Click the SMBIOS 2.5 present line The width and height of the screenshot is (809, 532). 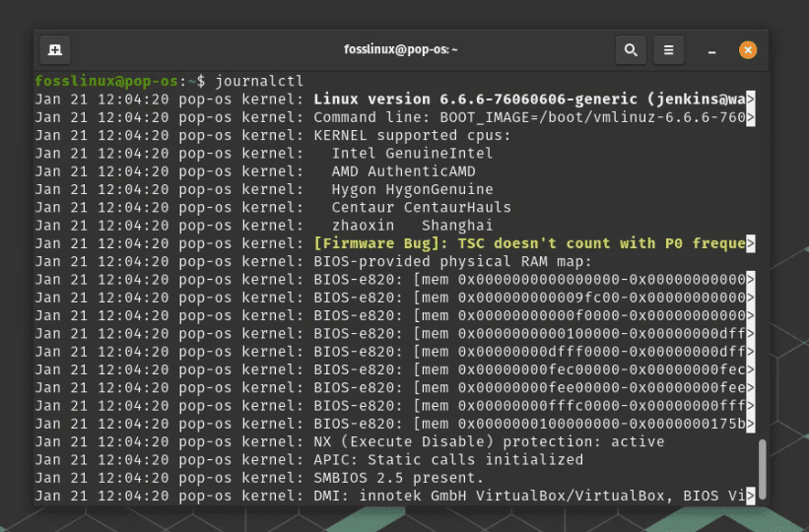pyautogui.click(x=398, y=477)
